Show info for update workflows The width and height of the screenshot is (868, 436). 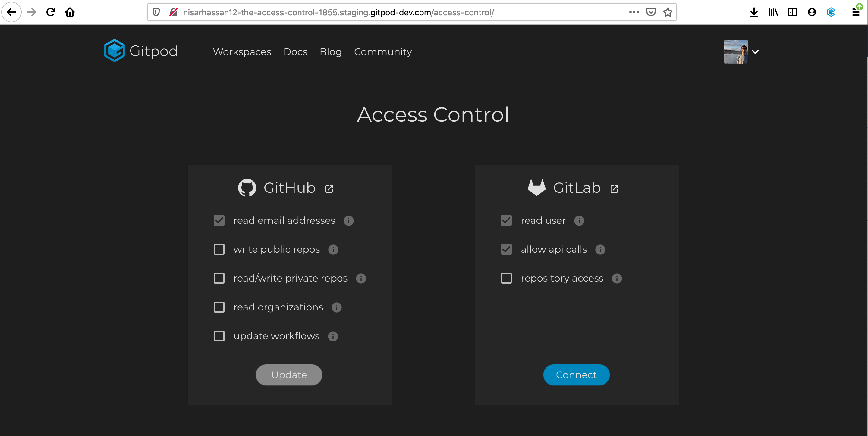[332, 336]
